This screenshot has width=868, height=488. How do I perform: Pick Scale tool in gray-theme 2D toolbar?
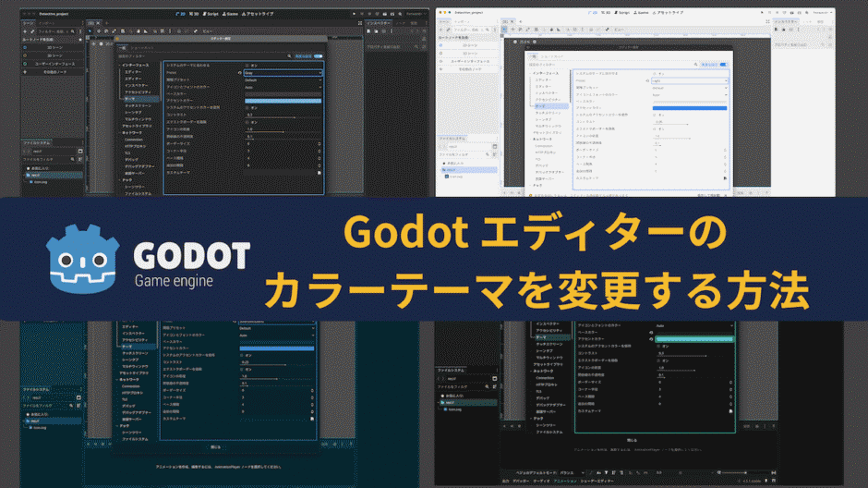tap(114, 31)
